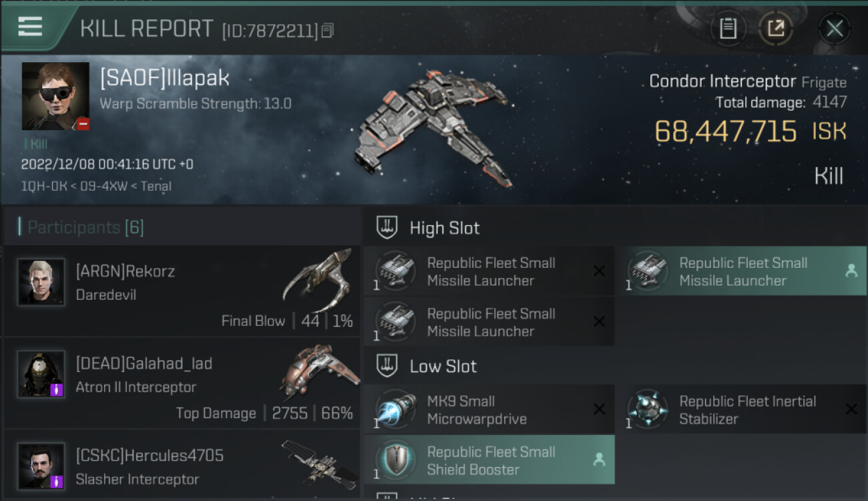Image resolution: width=868 pixels, height=501 pixels.
Task: View Hercules4705's participant portrait
Action: pos(41,466)
